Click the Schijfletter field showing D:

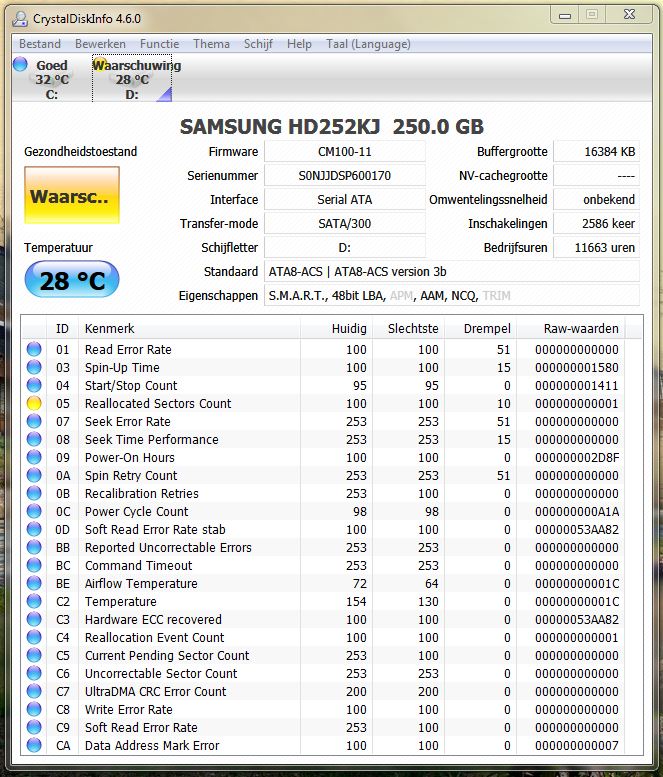[x=345, y=247]
